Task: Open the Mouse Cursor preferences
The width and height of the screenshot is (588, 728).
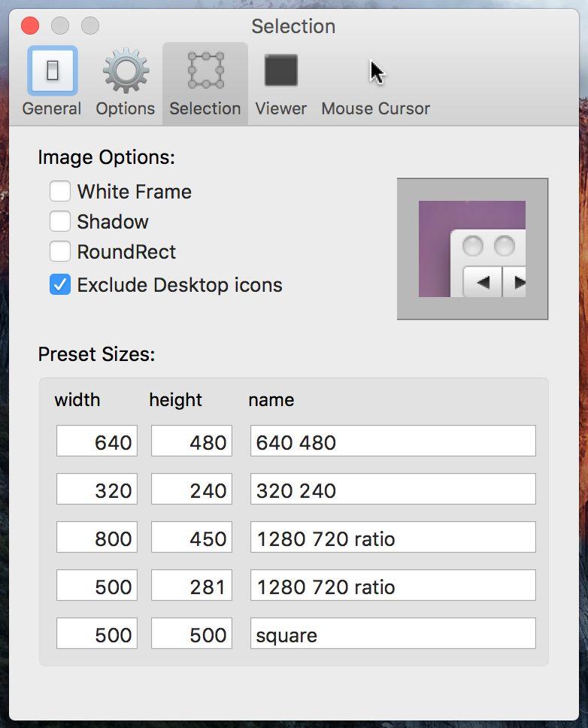Action: (x=375, y=81)
